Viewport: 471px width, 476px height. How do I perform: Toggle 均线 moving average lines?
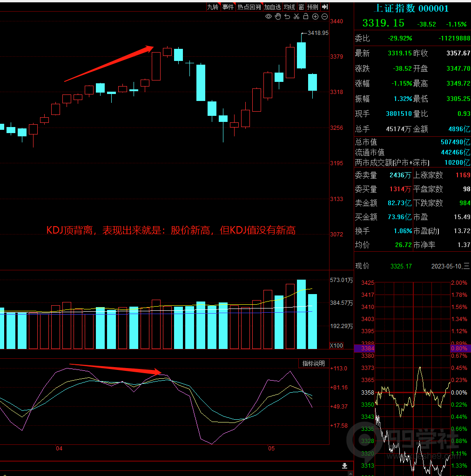(x=289, y=7)
